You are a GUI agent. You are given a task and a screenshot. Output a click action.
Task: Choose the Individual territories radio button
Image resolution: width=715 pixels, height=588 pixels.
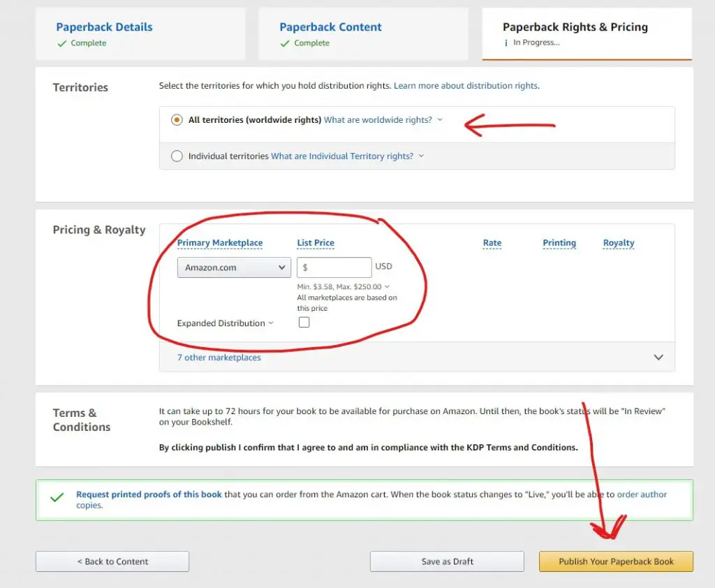pyautogui.click(x=177, y=156)
